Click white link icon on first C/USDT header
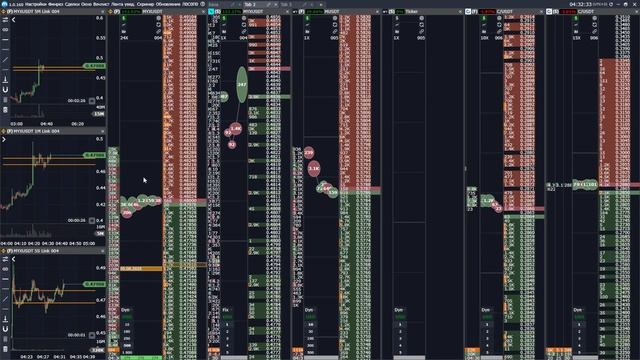 (x=468, y=11)
